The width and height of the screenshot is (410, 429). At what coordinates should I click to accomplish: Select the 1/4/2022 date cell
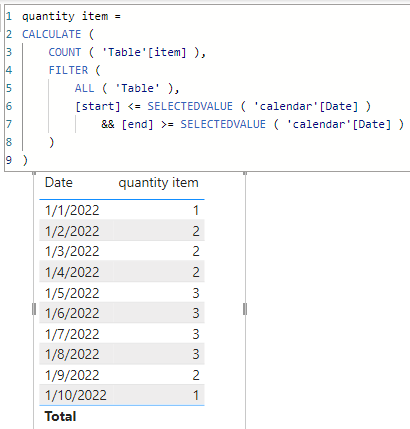(72, 272)
